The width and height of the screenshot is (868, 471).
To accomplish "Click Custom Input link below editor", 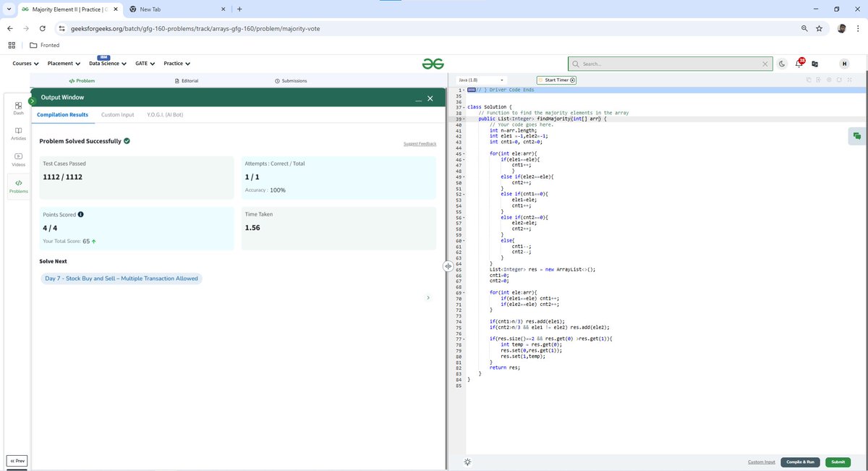I will tap(761, 462).
